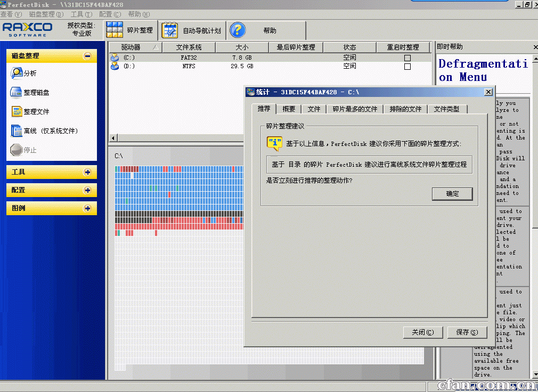Collapse the 磁盘整理 sidebar panel
This screenshot has width=538, height=392.
(x=87, y=56)
